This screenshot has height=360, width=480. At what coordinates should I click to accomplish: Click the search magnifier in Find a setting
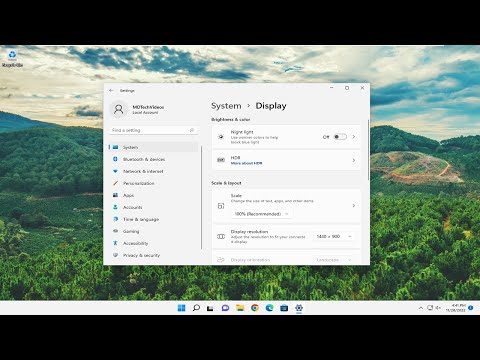pyautogui.click(x=192, y=130)
